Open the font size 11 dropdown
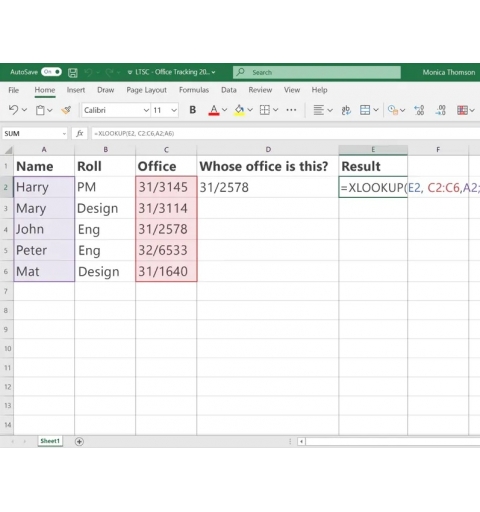Screen dimensions: 480x512 point(174,110)
